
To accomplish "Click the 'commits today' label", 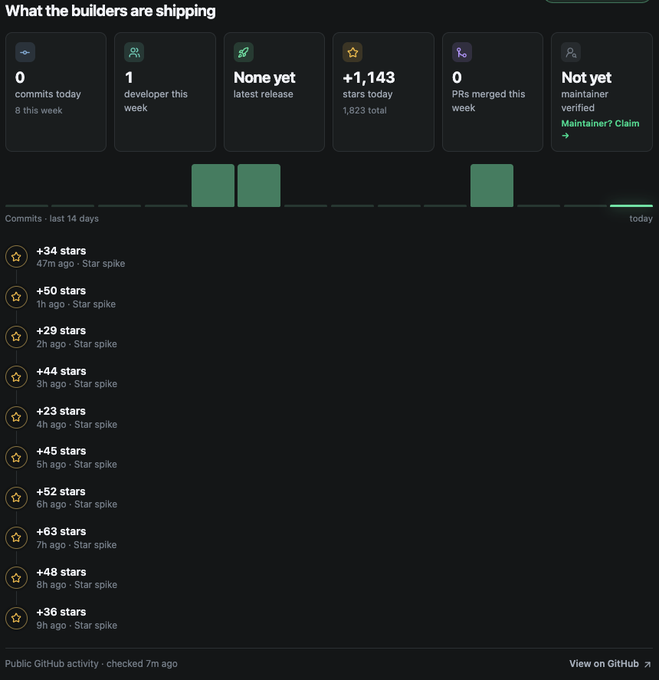I will [x=48, y=94].
